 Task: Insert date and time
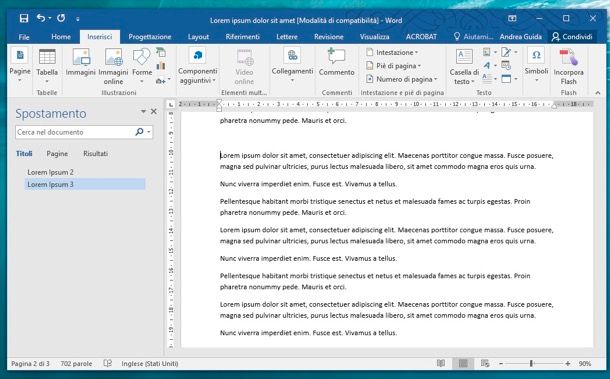click(x=506, y=65)
